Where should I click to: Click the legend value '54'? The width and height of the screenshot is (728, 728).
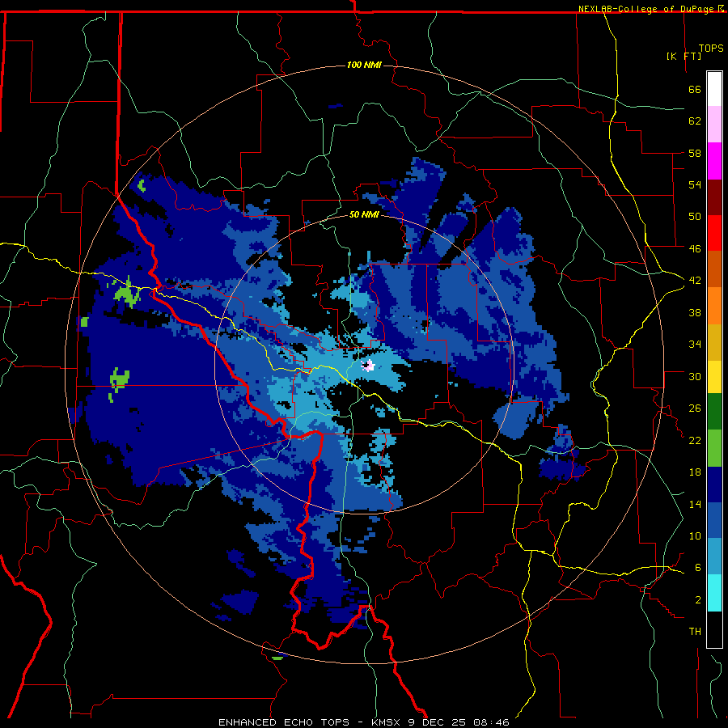click(695, 184)
